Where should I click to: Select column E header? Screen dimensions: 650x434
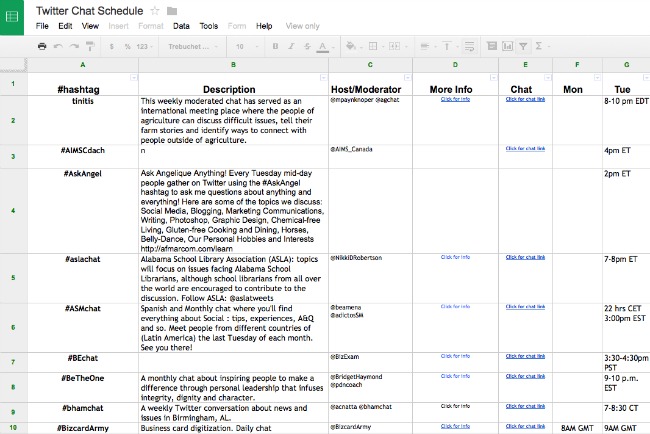click(x=525, y=65)
